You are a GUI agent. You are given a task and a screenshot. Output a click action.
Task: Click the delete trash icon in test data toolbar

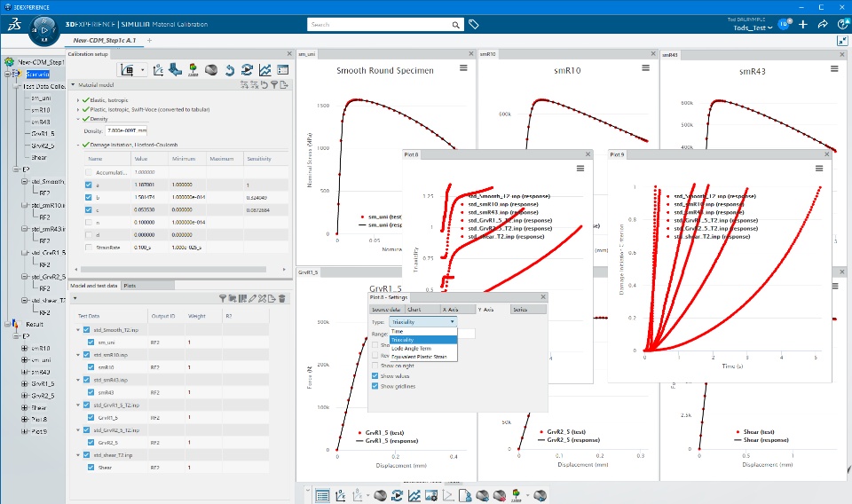(282, 298)
